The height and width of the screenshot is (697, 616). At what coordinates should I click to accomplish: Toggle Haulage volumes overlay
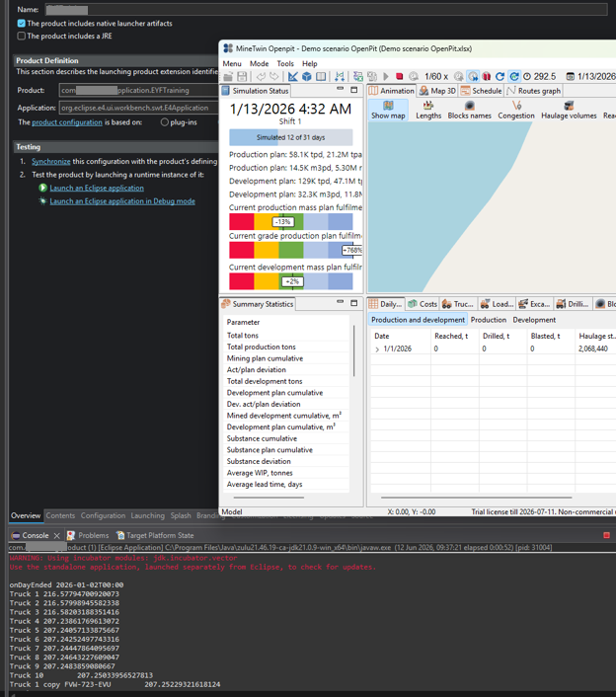point(569,111)
